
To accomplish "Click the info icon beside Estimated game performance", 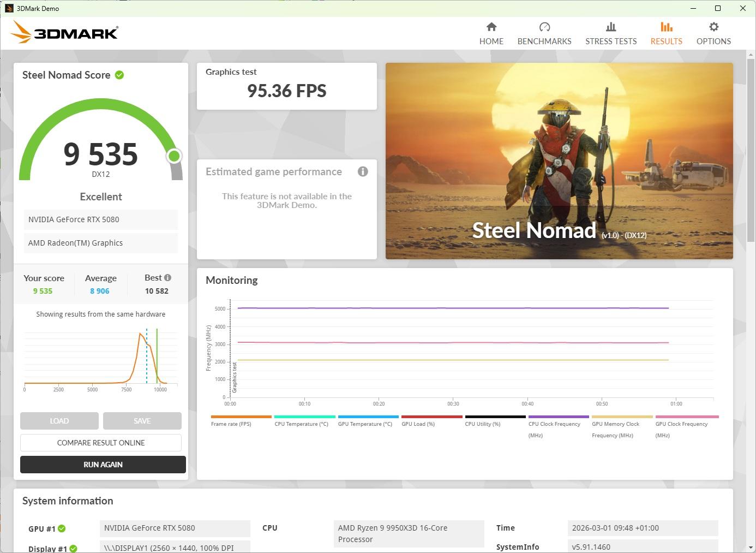I will [363, 171].
